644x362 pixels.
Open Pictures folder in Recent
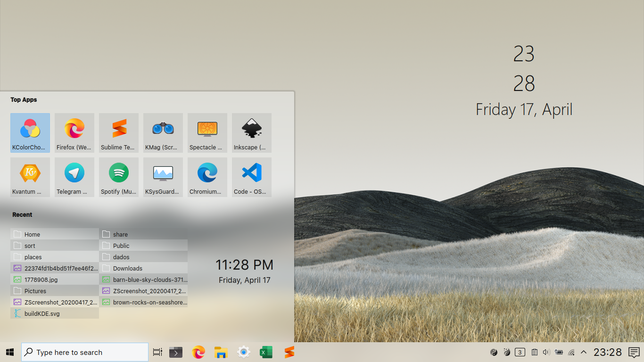[x=55, y=291]
